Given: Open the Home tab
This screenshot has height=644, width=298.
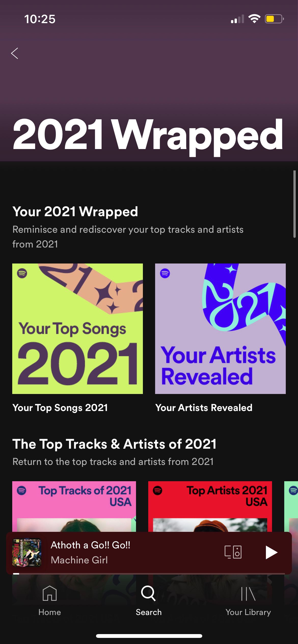Looking at the screenshot, I should click(50, 601).
